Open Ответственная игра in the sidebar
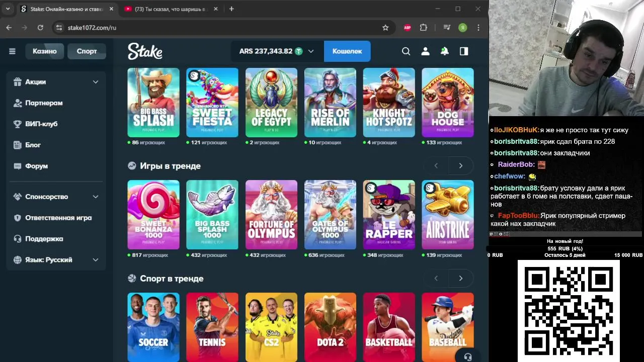 (56, 218)
